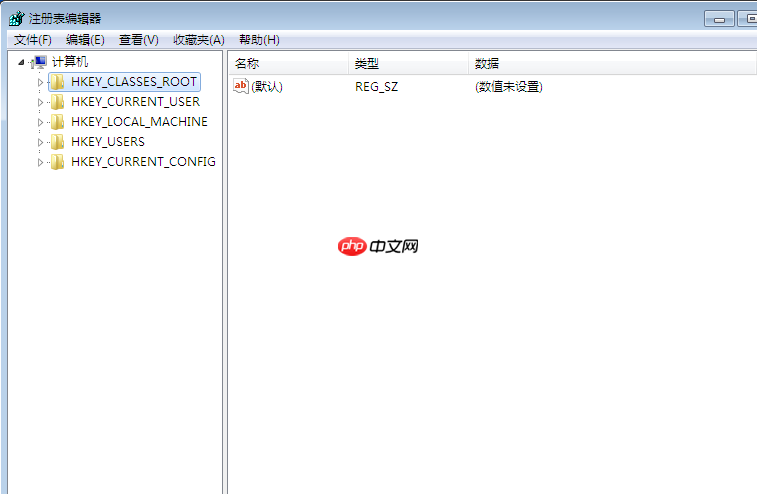Select the 计算机 tree label
Viewport: 757px width, 494px height.
(x=70, y=62)
